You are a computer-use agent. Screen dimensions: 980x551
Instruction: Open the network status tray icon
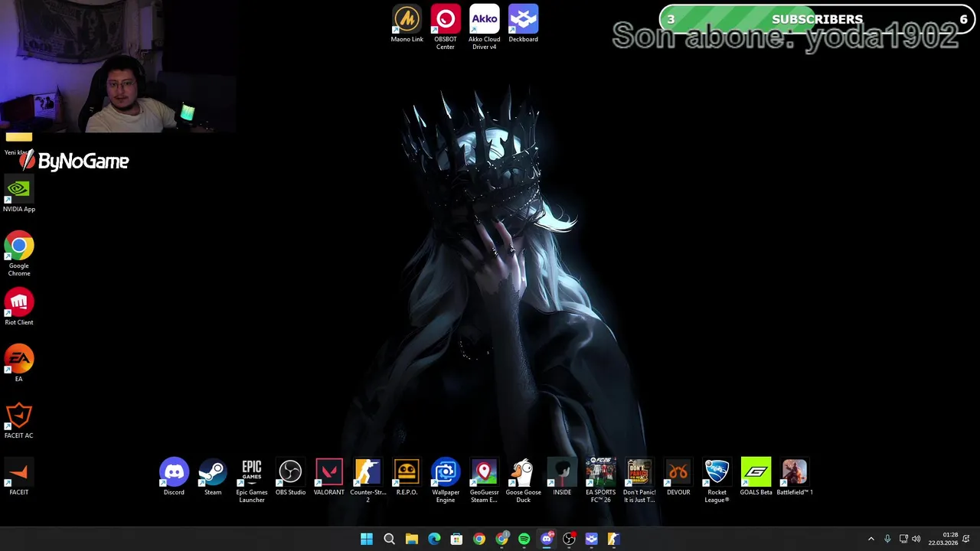point(903,539)
